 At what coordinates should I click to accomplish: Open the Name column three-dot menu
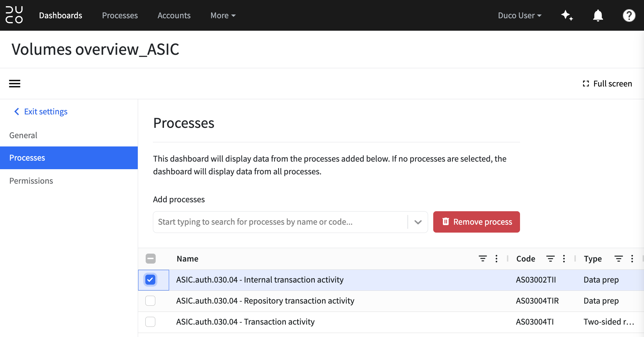click(x=496, y=259)
